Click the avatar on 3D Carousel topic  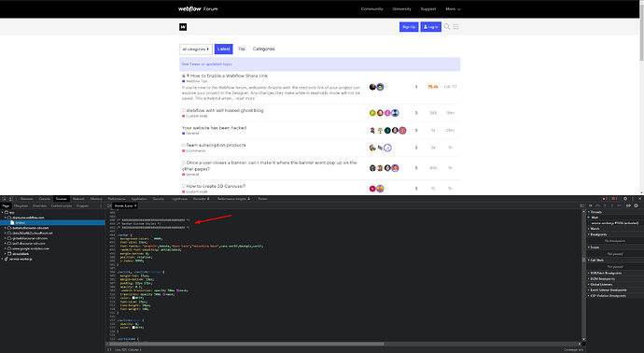[x=372, y=189]
